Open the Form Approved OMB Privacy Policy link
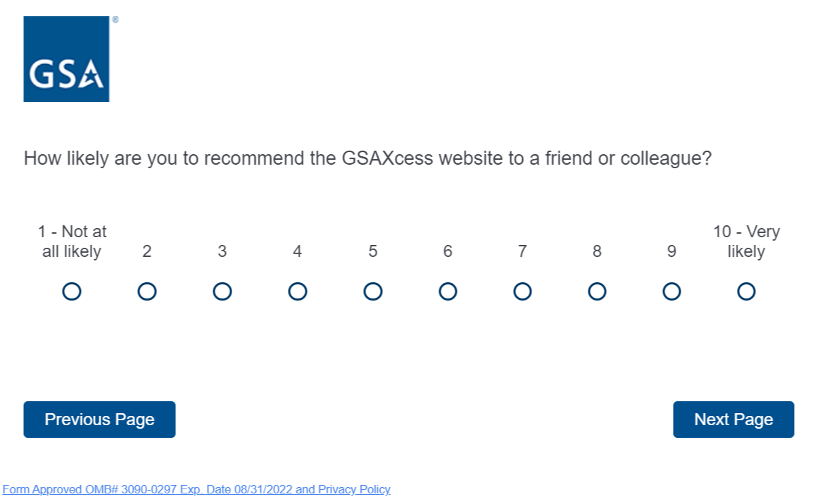Image resolution: width=820 pixels, height=504 pixels. [196, 489]
